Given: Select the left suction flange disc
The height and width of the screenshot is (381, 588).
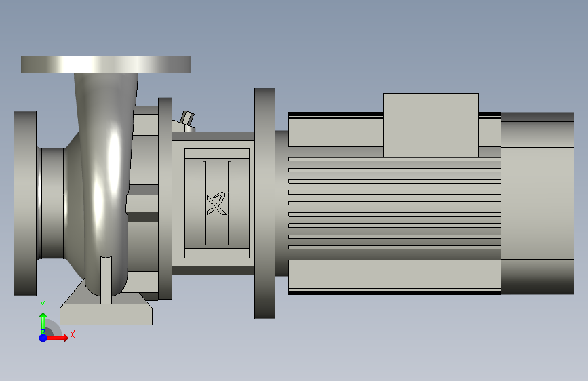Looking at the screenshot, I should [25, 203].
